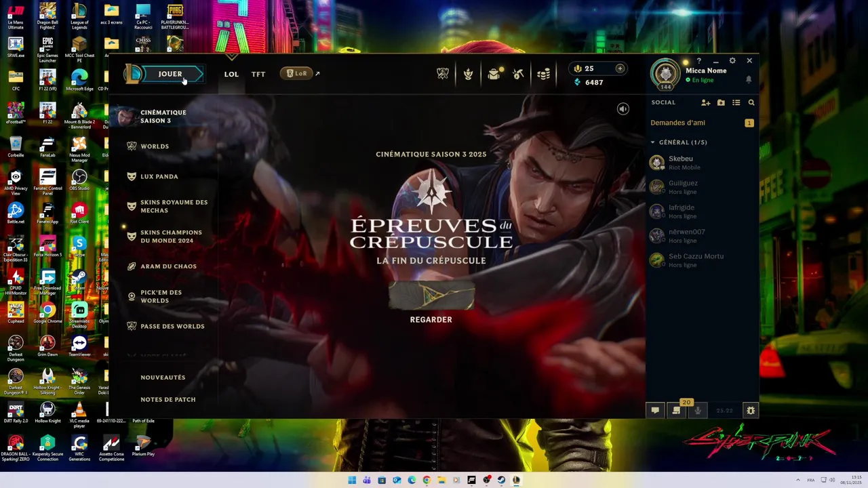868x488 pixels.
Task: Select friend Guiliguez
Action: click(702, 187)
